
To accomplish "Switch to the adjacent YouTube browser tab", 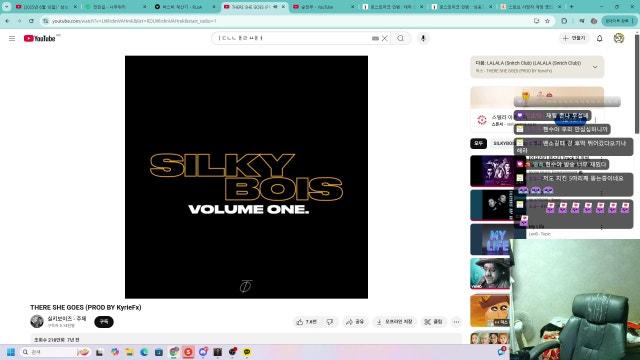I will [323, 7].
